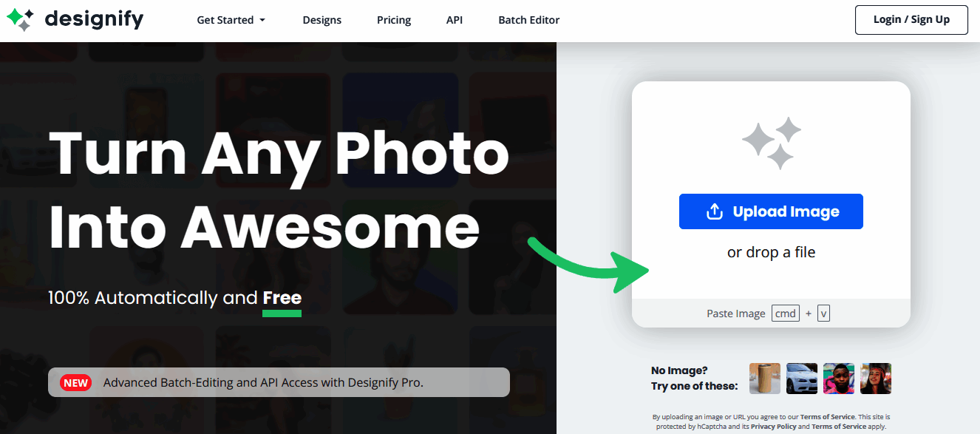Viewport: 980px width, 434px height.
Task: Click the green underline below Free
Action: 282,313
